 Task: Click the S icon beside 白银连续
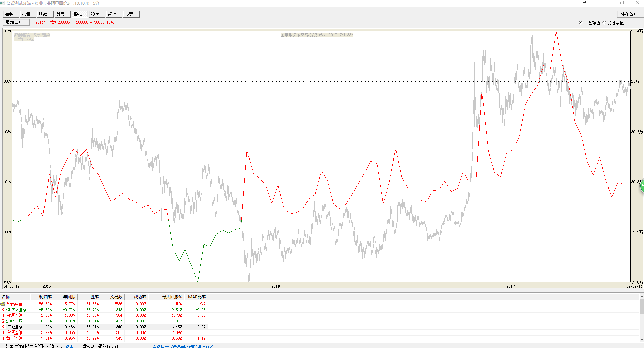click(3, 315)
